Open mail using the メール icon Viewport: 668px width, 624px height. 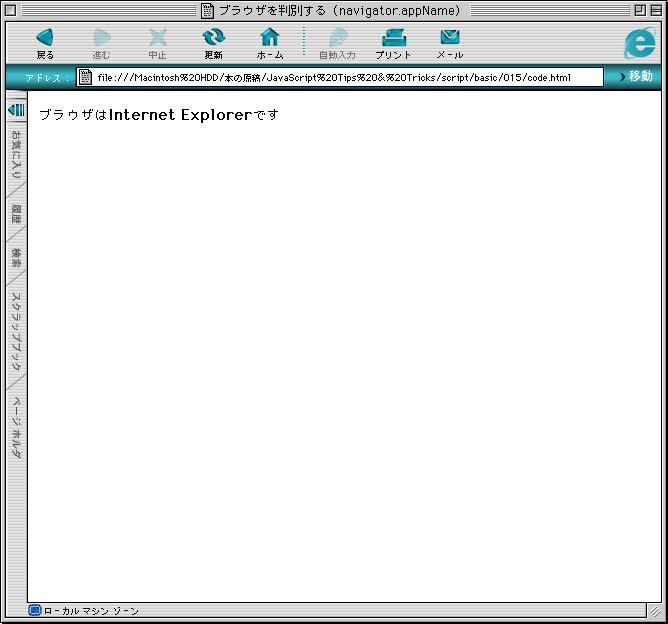coord(450,43)
